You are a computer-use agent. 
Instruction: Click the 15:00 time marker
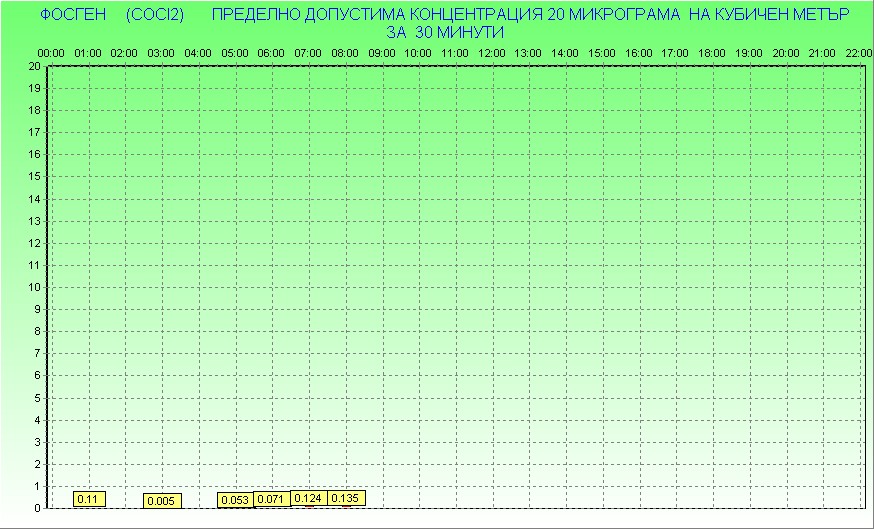[x=602, y=52]
